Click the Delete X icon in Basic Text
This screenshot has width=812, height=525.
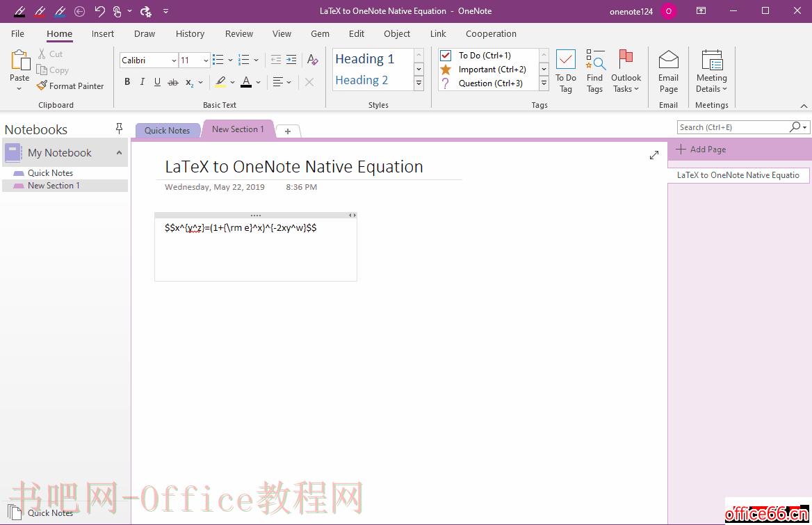[x=309, y=82]
